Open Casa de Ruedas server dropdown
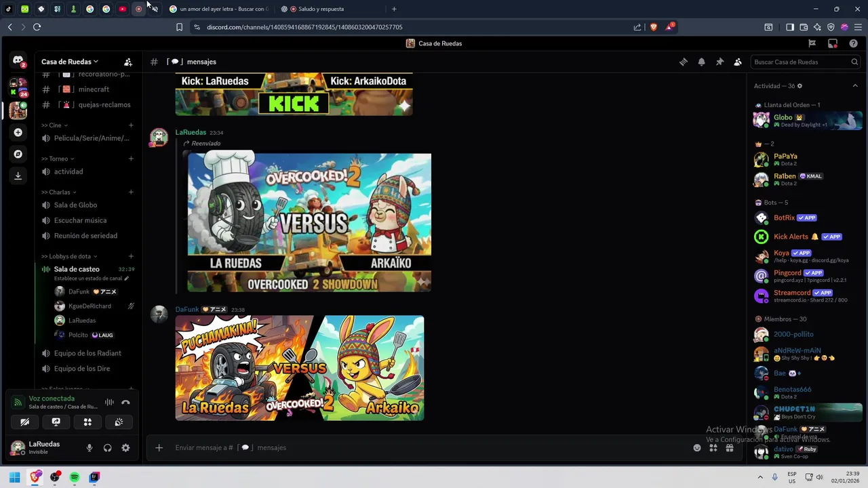The width and height of the screenshot is (868, 488). click(x=70, y=62)
